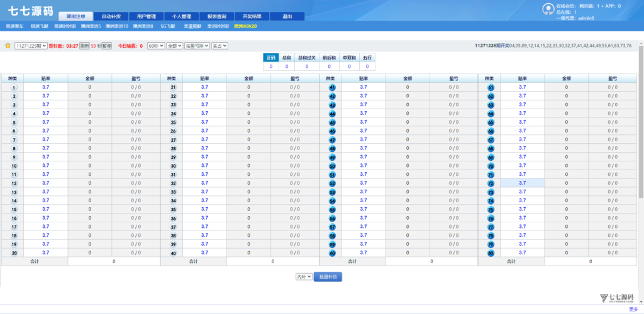Screen dimensions: 644x314
Task: Open the 自动补货 tab
Action: [111, 16]
